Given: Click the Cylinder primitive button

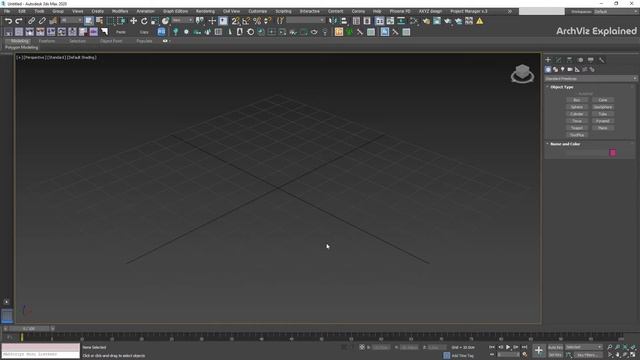Looking at the screenshot, I should click(577, 114).
